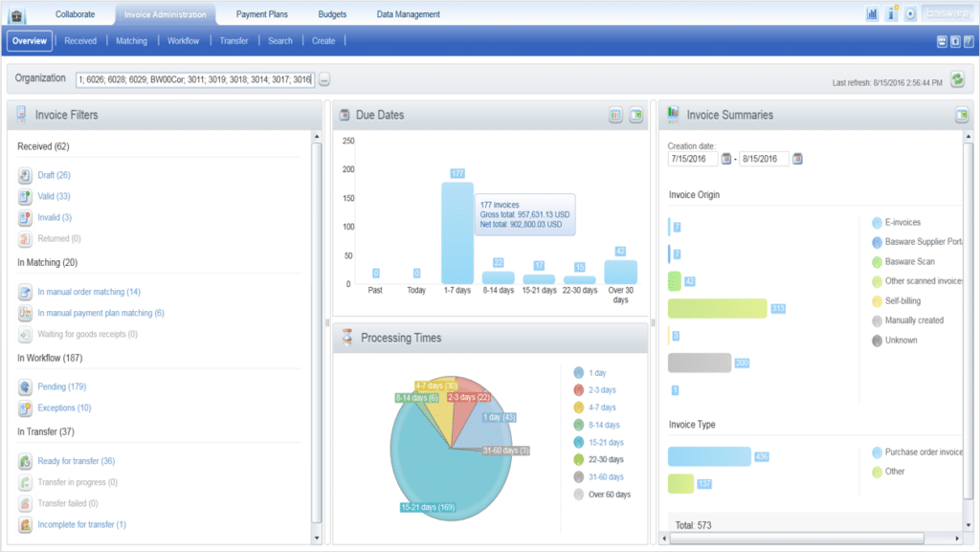Refresh the dashboard data
The height and width of the screenshot is (552, 980).
(x=956, y=80)
